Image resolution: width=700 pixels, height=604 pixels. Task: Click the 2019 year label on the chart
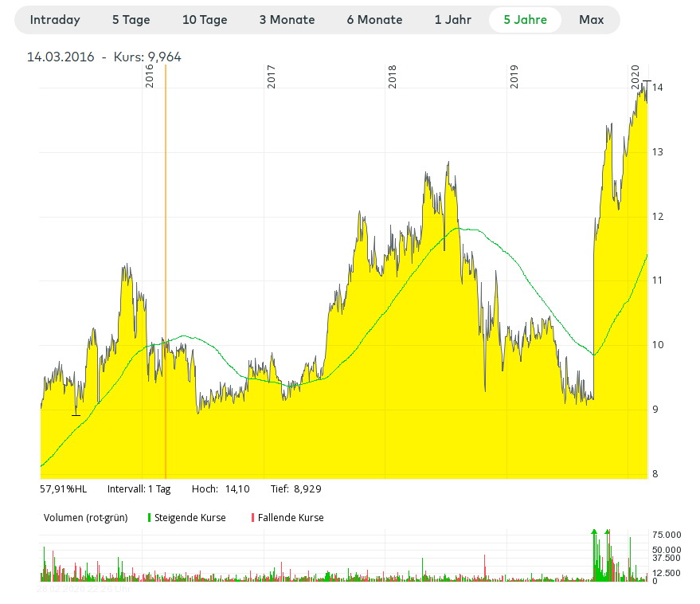(514, 76)
